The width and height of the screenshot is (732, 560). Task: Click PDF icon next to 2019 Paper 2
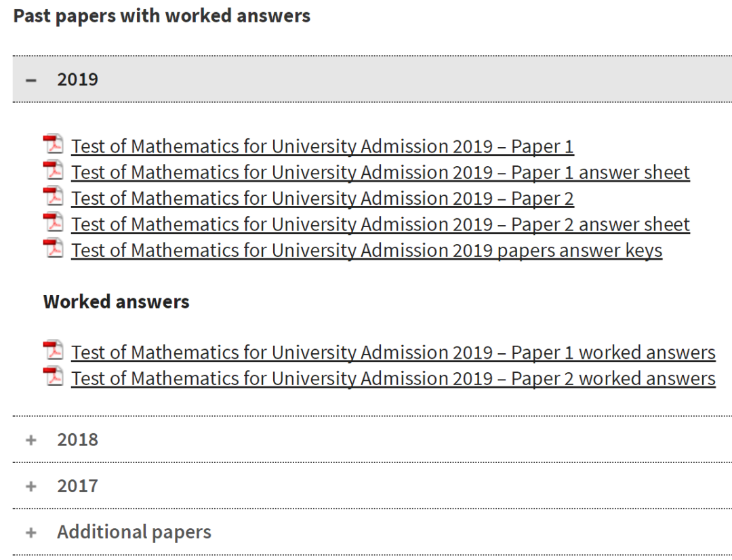[53, 197]
